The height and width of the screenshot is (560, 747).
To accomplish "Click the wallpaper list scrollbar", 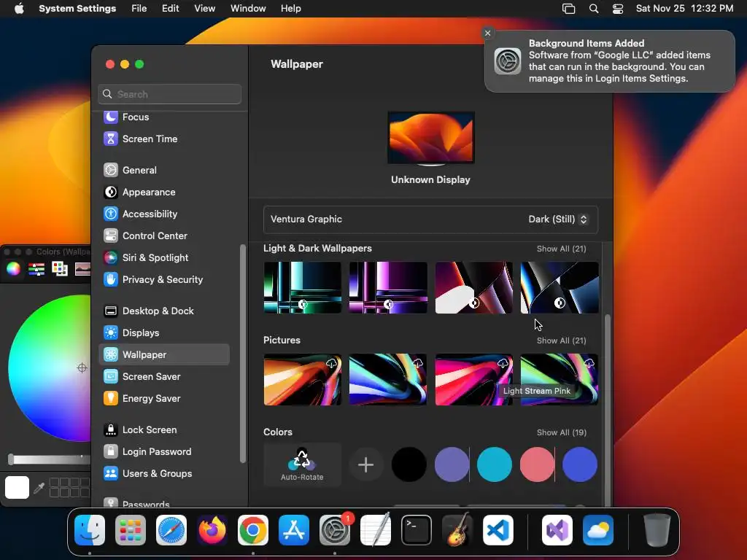I will coord(607,410).
